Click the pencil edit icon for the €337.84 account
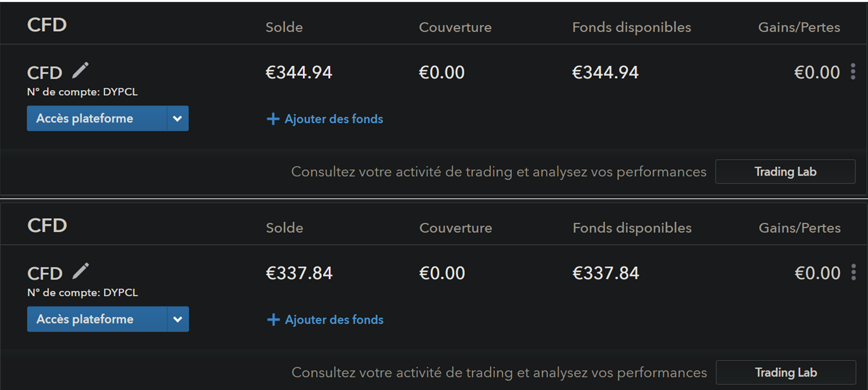The image size is (868, 390). pos(80,271)
